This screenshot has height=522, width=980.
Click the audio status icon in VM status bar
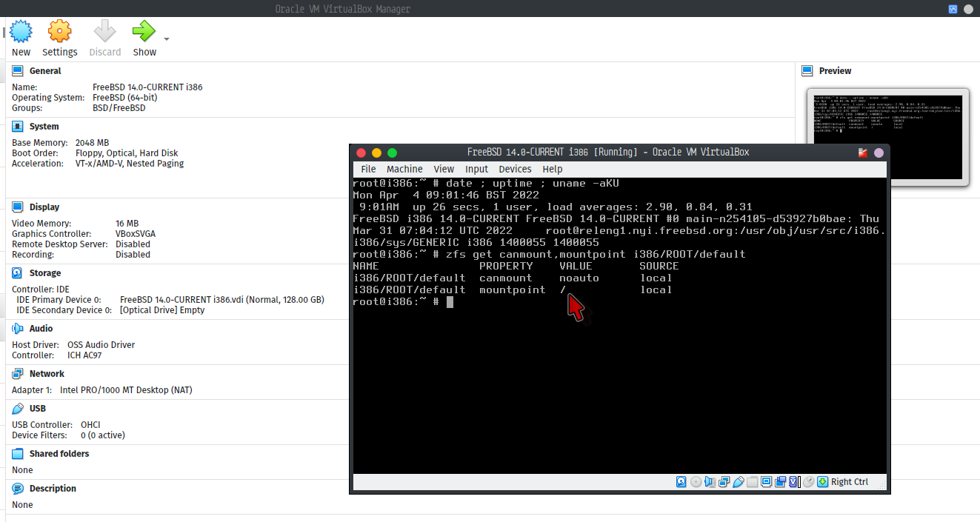point(710,482)
